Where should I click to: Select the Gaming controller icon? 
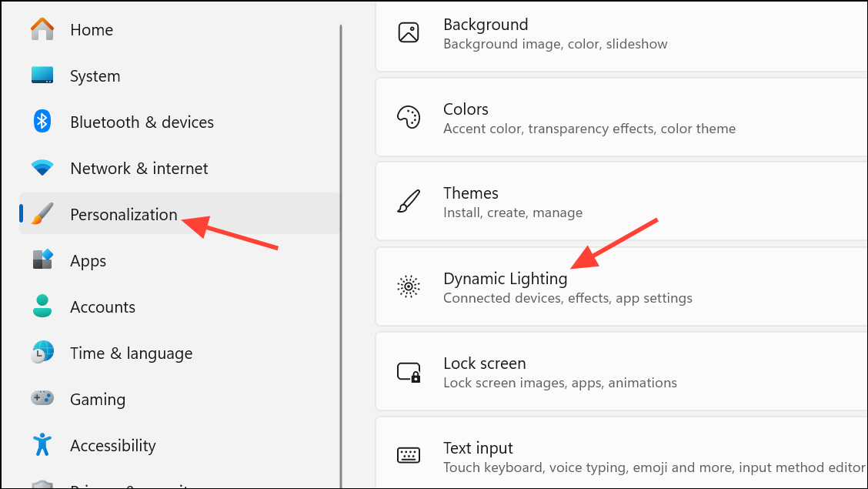[x=42, y=399]
